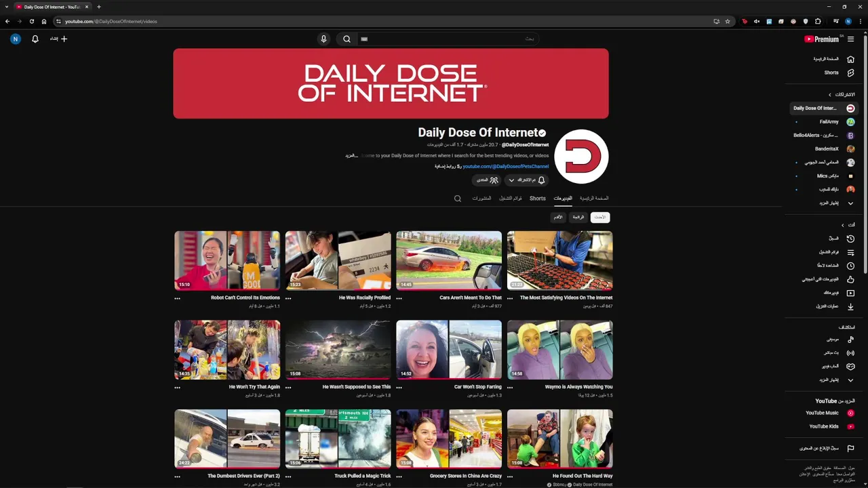Open the Subscriptions section header arrow

pyautogui.click(x=829, y=94)
